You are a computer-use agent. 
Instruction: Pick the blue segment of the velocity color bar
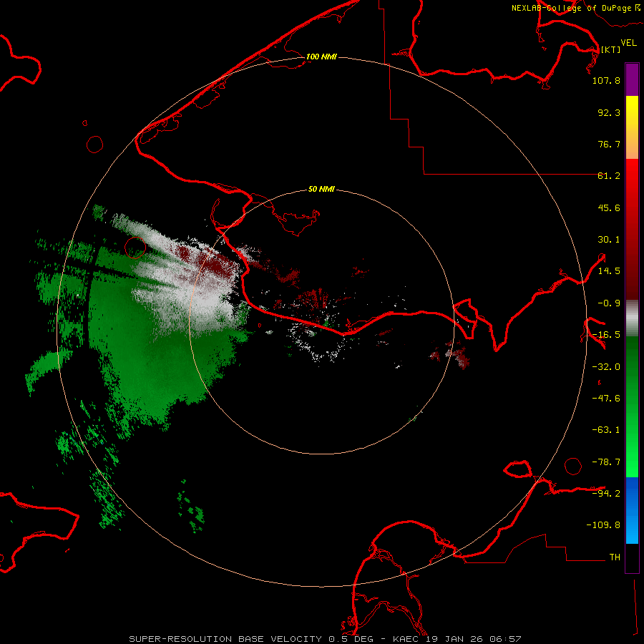click(x=632, y=510)
